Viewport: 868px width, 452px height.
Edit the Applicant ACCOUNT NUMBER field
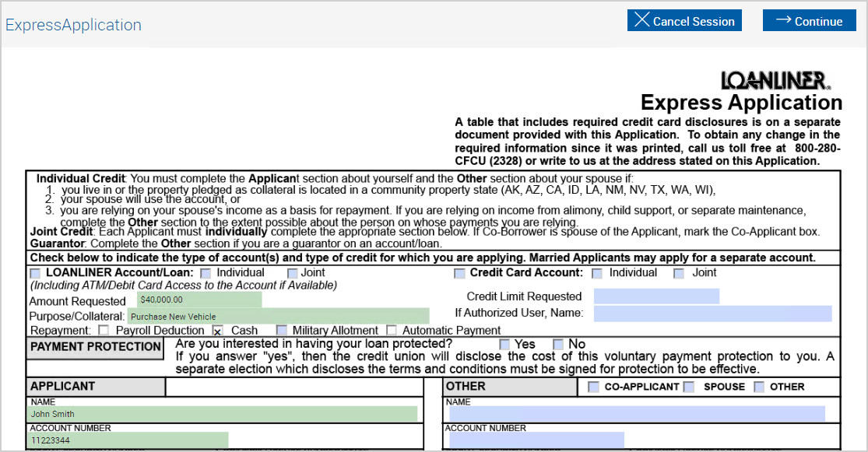tap(128, 440)
